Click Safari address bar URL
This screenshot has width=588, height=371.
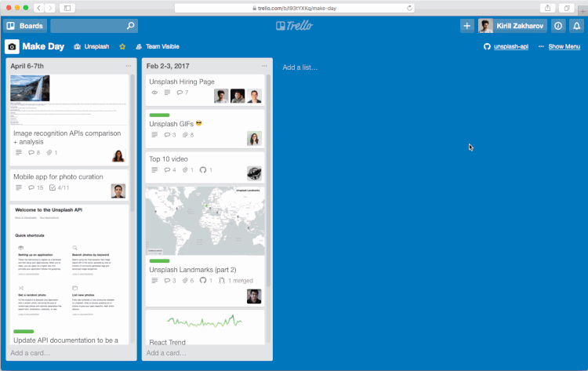(294, 8)
